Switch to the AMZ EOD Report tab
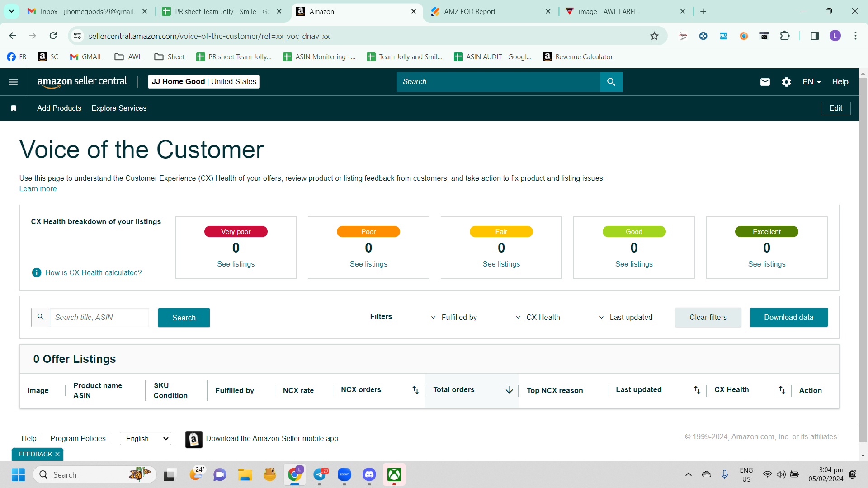 [491, 11]
